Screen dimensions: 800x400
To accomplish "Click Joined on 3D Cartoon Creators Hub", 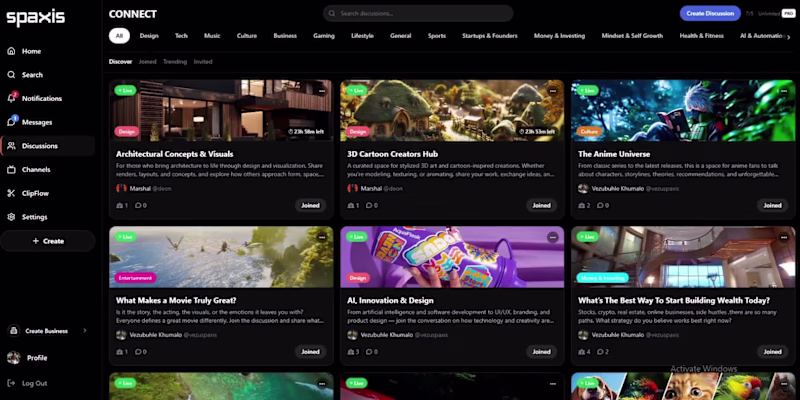I will (541, 206).
